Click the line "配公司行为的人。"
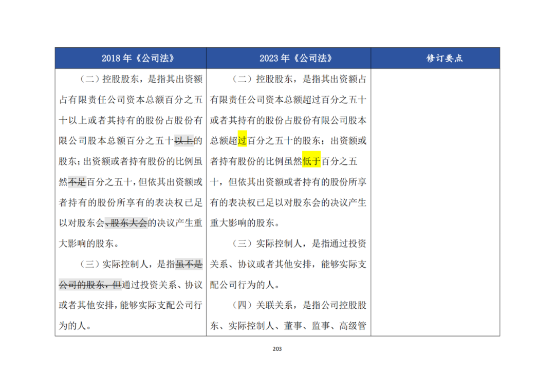The height and width of the screenshot is (392, 555). (x=245, y=285)
